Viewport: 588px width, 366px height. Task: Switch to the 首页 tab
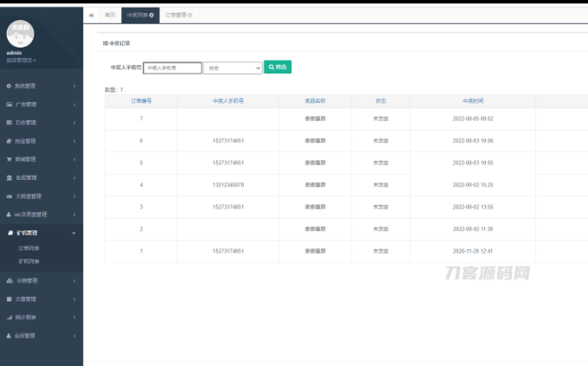(110, 15)
